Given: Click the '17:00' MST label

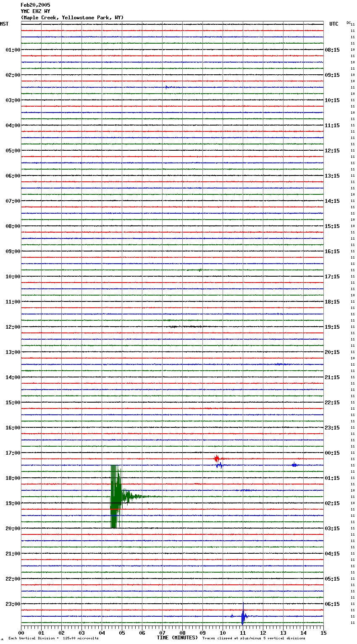Looking at the screenshot, I should (x=13, y=453).
